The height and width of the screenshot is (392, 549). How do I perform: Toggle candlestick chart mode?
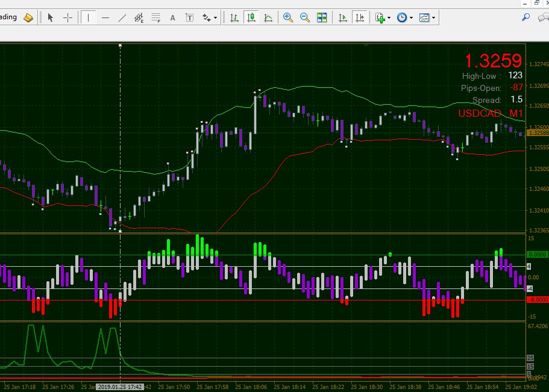(x=251, y=17)
